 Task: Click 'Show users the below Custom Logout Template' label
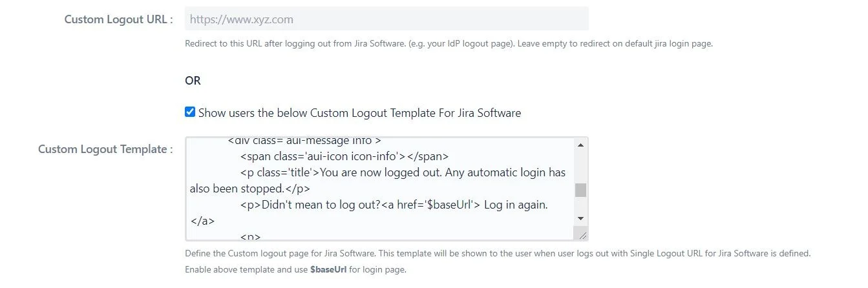(359, 112)
